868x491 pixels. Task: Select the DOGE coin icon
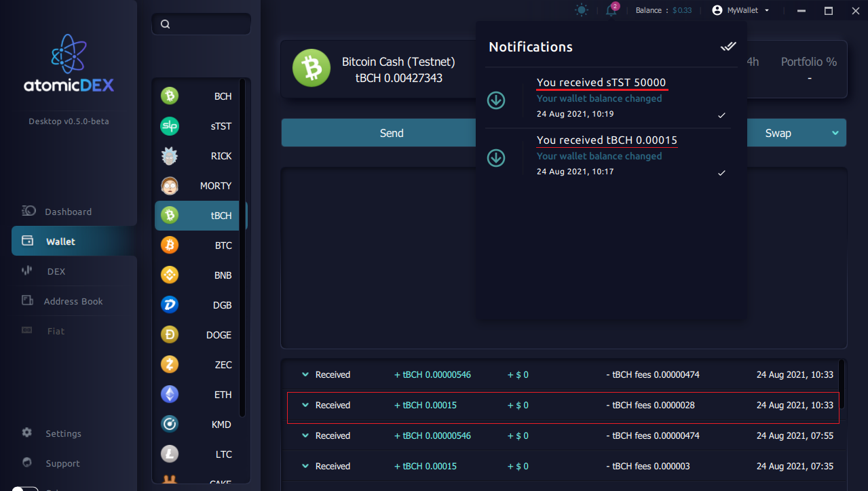pyautogui.click(x=170, y=335)
